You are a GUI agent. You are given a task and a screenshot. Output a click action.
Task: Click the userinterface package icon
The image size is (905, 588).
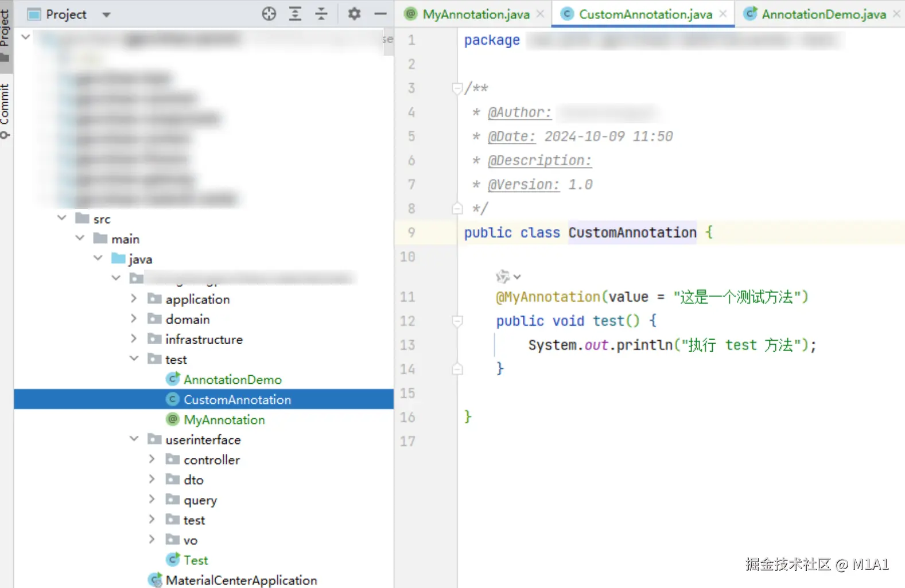(x=154, y=439)
